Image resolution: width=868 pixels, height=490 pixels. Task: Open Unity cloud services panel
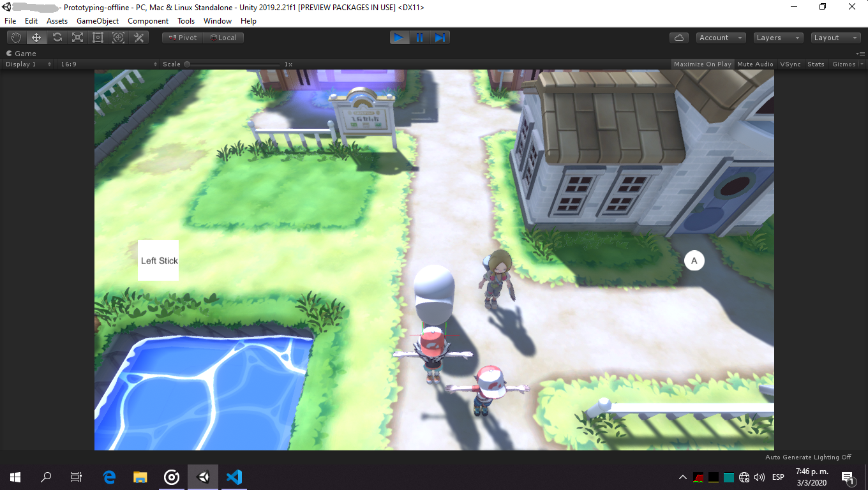678,38
